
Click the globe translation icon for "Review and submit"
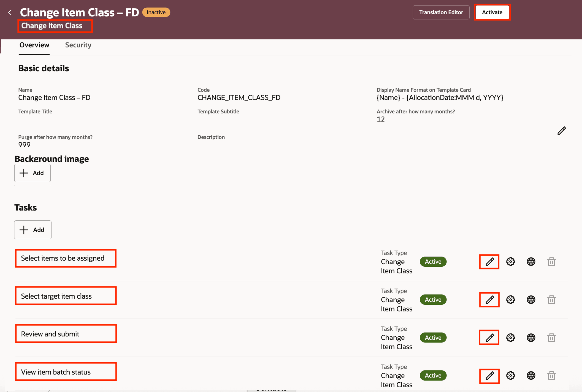click(531, 337)
